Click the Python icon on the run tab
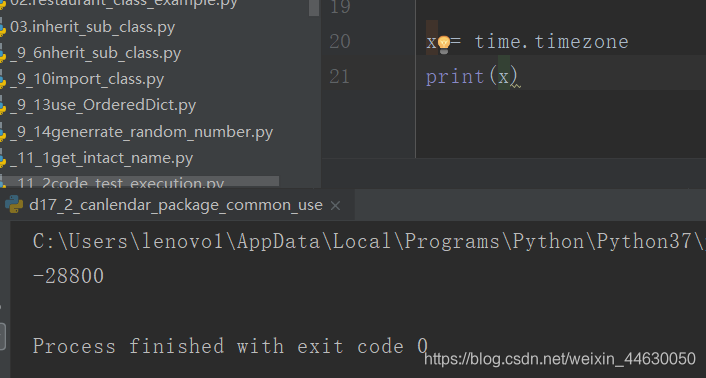Viewport: 706px width, 378px height. coord(14,204)
